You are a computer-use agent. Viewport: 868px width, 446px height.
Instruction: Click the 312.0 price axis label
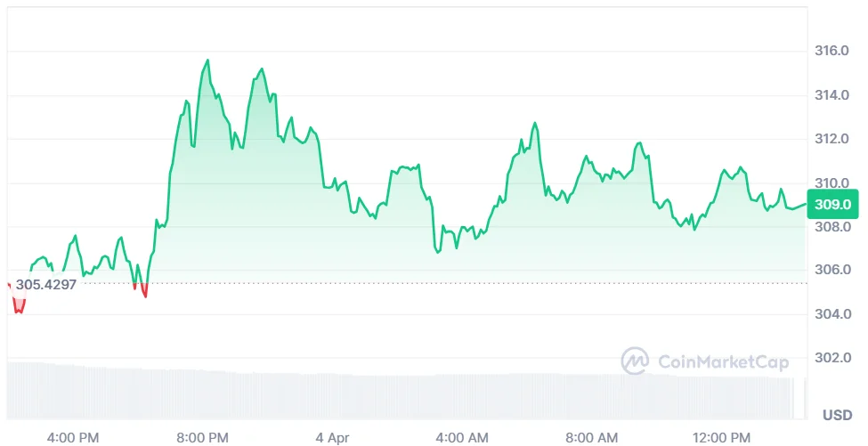click(x=832, y=139)
